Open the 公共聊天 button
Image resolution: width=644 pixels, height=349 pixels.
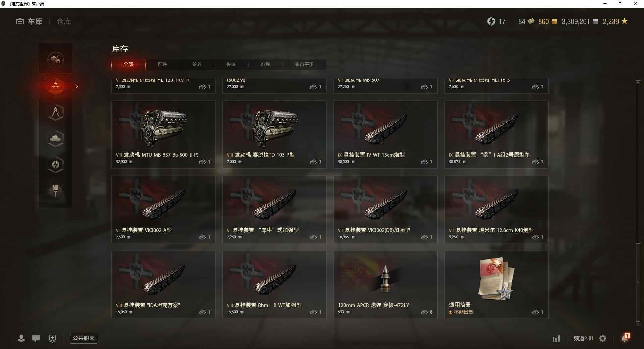coord(84,338)
